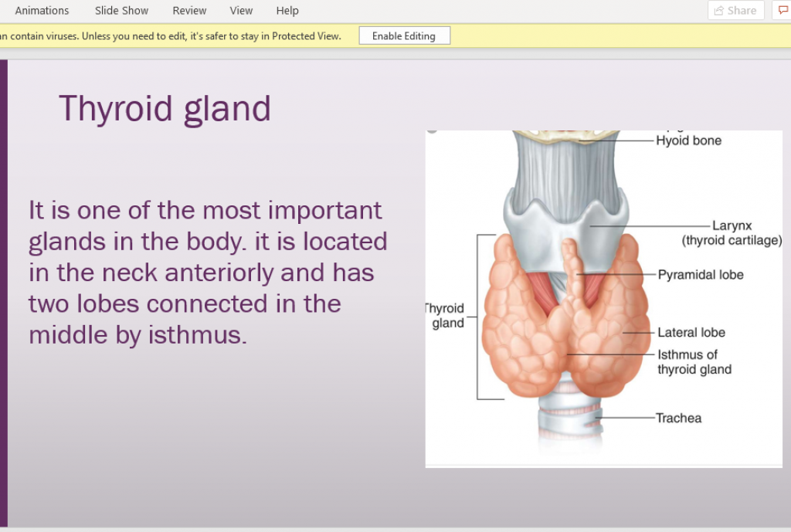This screenshot has width=791, height=532.
Task: Click the 'Larynx (thyroid cartilage)' label
Action: point(732,233)
